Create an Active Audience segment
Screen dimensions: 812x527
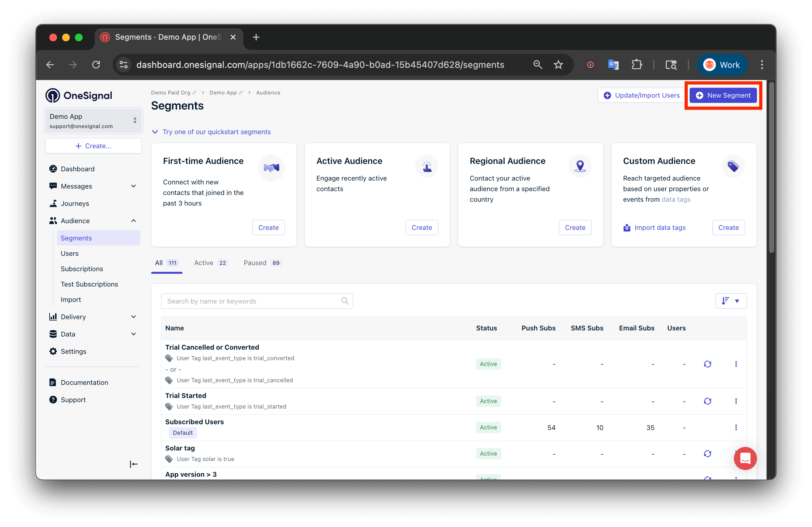[421, 228]
